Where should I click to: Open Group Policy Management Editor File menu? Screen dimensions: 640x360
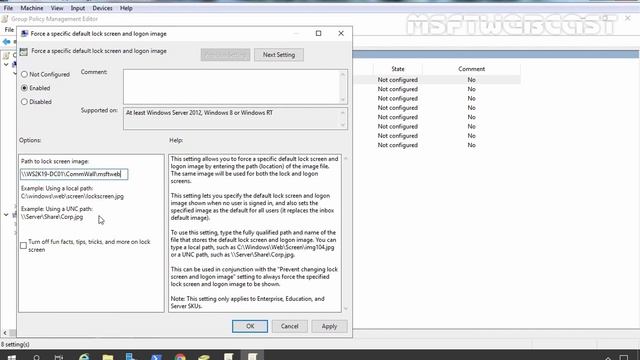click(x=9, y=29)
